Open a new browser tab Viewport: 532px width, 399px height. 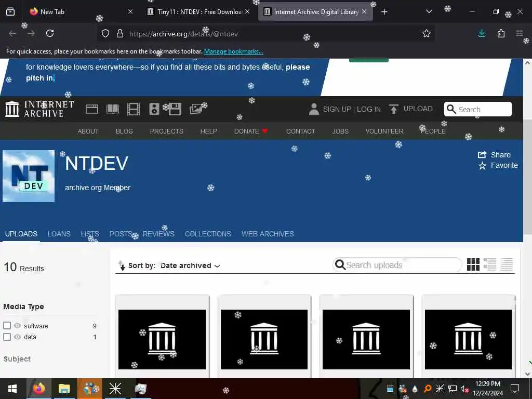pos(384,12)
